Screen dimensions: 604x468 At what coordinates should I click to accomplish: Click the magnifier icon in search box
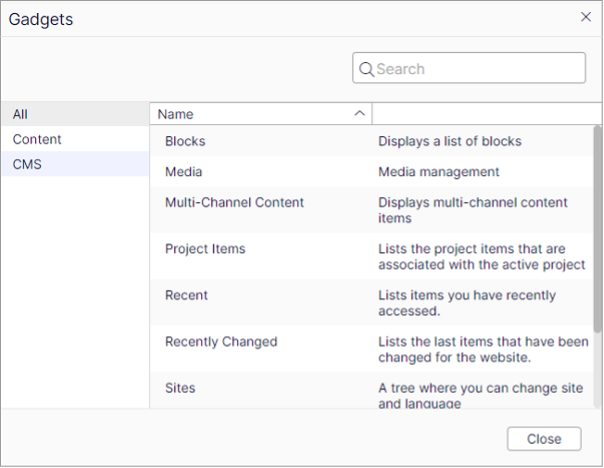point(366,69)
